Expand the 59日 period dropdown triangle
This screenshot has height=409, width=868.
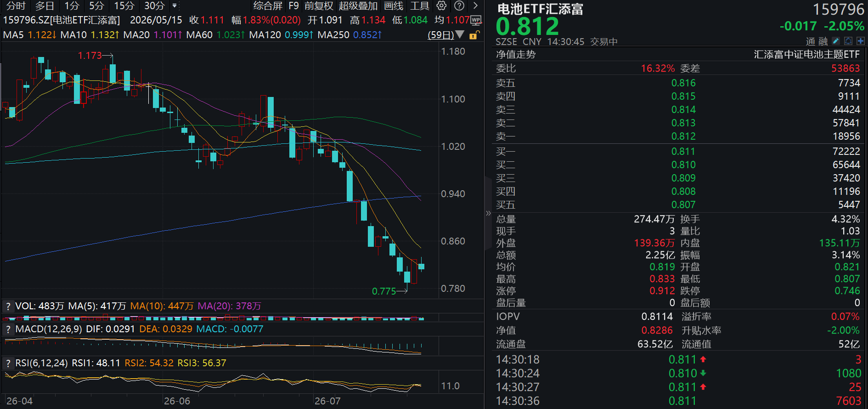pos(460,35)
